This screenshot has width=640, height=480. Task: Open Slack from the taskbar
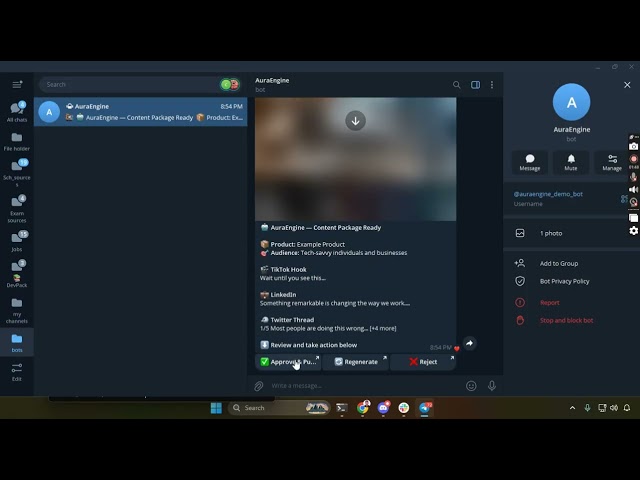404,408
